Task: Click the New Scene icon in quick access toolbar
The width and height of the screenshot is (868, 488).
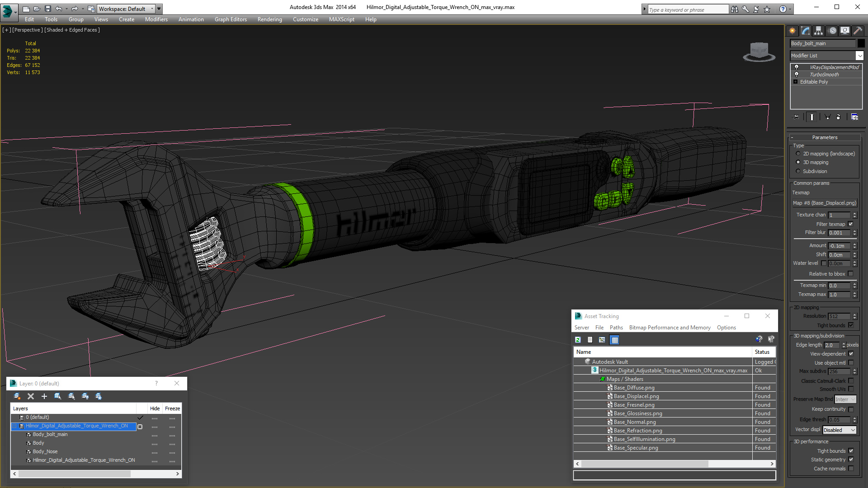Action: 26,9
